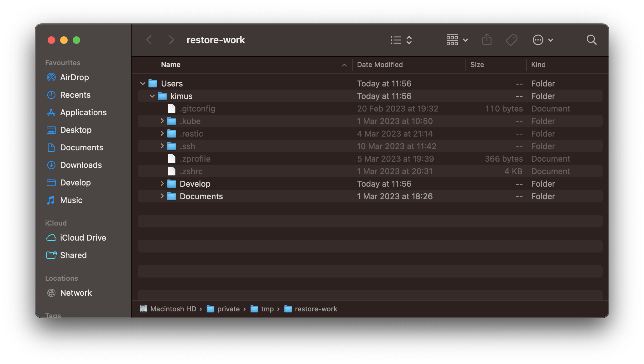Select the .zprofile document icon

[171, 159]
